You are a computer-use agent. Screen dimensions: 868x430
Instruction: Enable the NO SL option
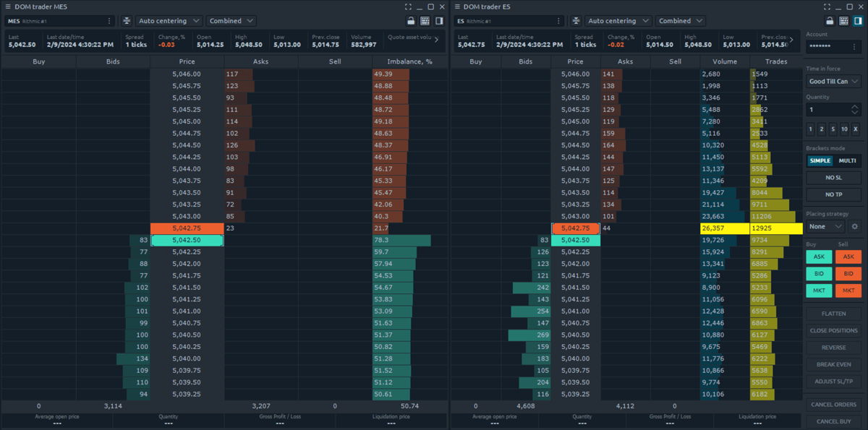pos(833,177)
